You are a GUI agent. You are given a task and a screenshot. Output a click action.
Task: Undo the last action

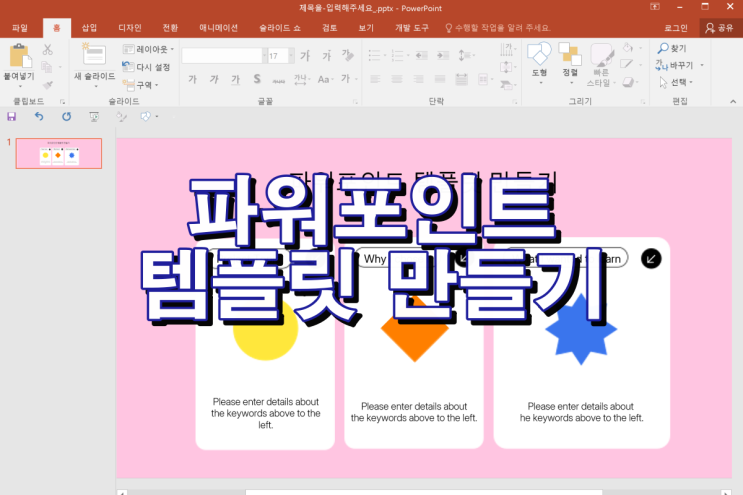coord(39,117)
